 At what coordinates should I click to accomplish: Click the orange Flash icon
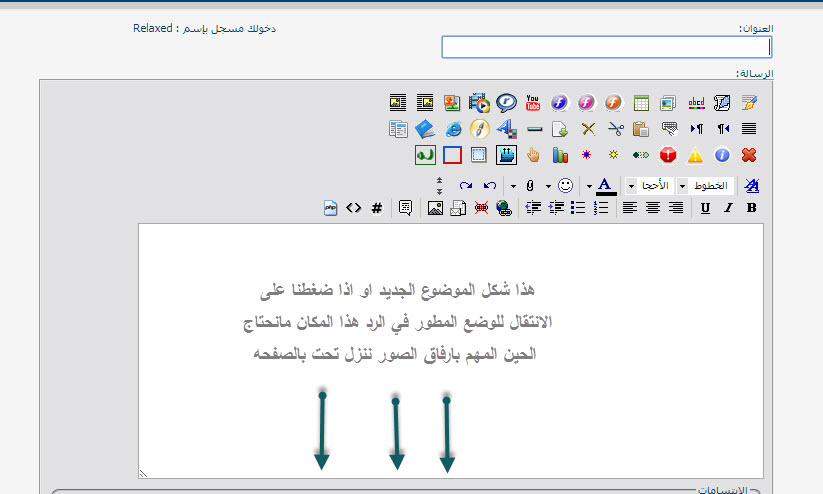click(x=613, y=103)
